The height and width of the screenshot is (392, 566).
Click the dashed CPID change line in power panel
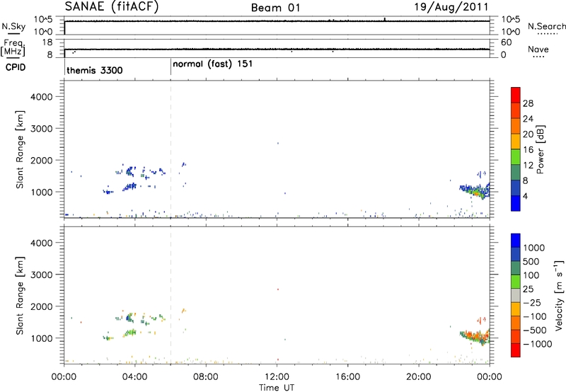coord(171,149)
